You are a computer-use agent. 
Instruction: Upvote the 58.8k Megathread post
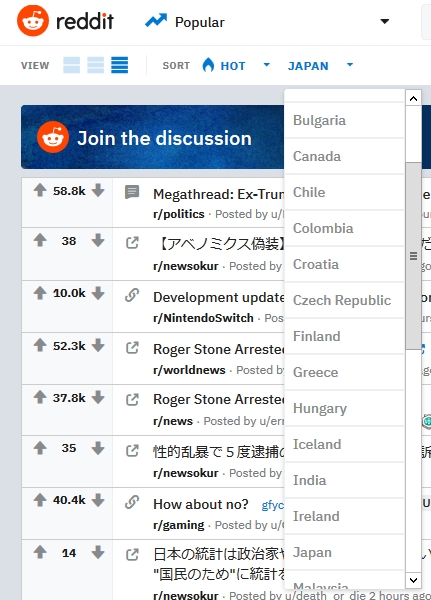pyautogui.click(x=40, y=190)
